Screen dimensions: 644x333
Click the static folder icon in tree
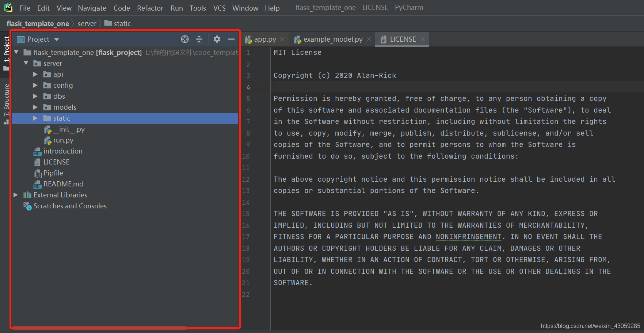(47, 118)
